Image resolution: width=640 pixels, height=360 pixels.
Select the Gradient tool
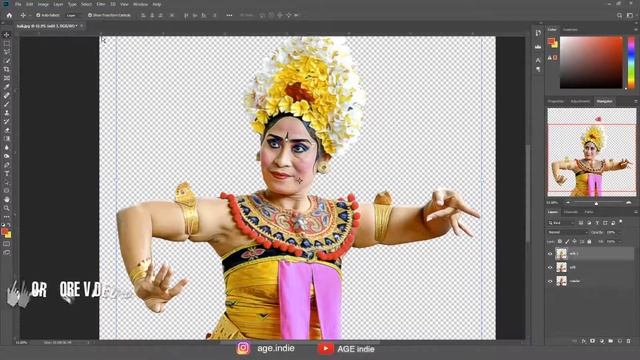[7, 139]
